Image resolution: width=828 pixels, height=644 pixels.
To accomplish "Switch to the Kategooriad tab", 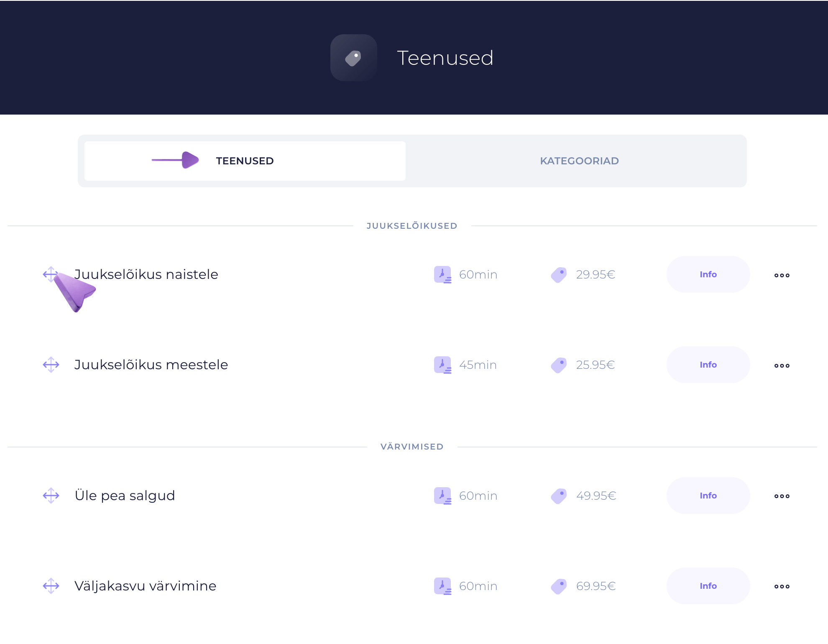I will pyautogui.click(x=579, y=161).
